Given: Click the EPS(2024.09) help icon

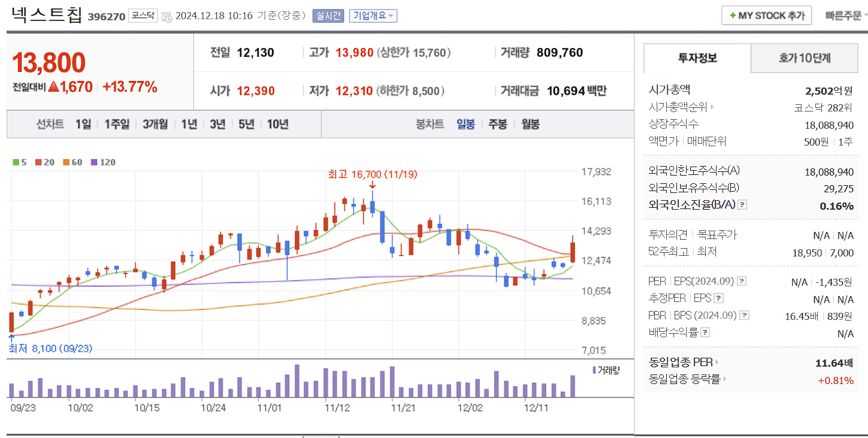Looking at the screenshot, I should click(x=741, y=281).
